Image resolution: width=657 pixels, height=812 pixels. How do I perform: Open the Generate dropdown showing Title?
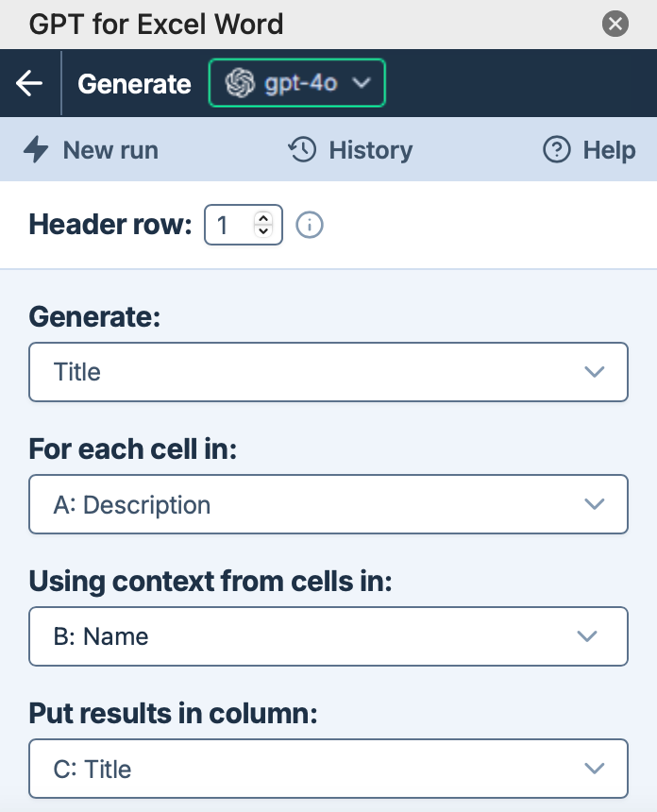328,372
